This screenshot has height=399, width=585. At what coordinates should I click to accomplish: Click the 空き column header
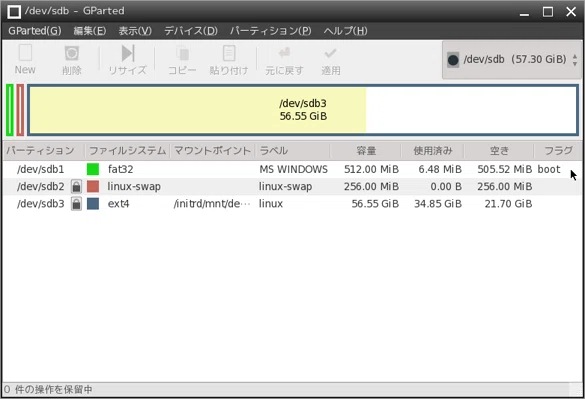pyautogui.click(x=499, y=151)
